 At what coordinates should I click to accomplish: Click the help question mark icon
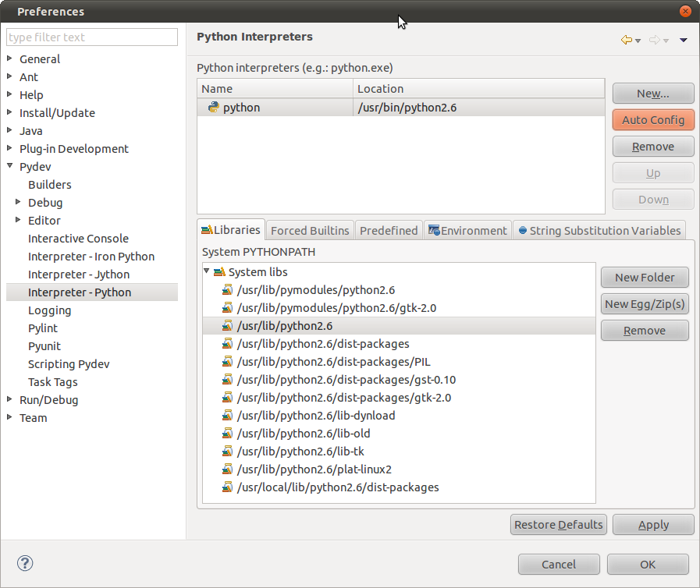(x=24, y=562)
